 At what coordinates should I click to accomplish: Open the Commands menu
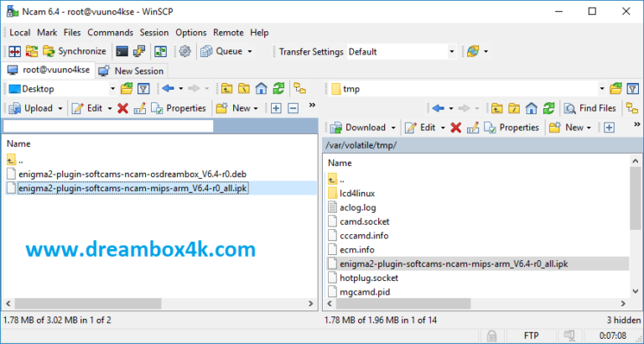110,33
